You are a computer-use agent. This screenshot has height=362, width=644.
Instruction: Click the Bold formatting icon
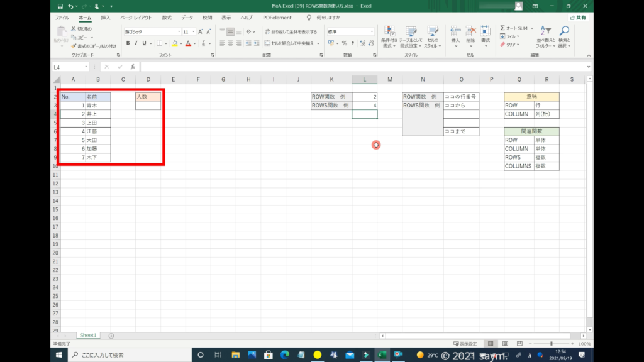click(128, 43)
